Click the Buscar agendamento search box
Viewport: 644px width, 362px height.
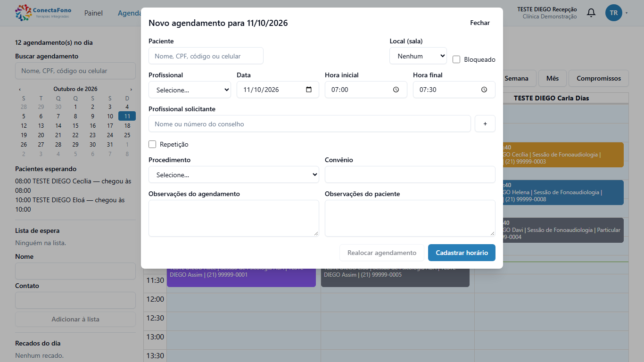click(x=75, y=71)
